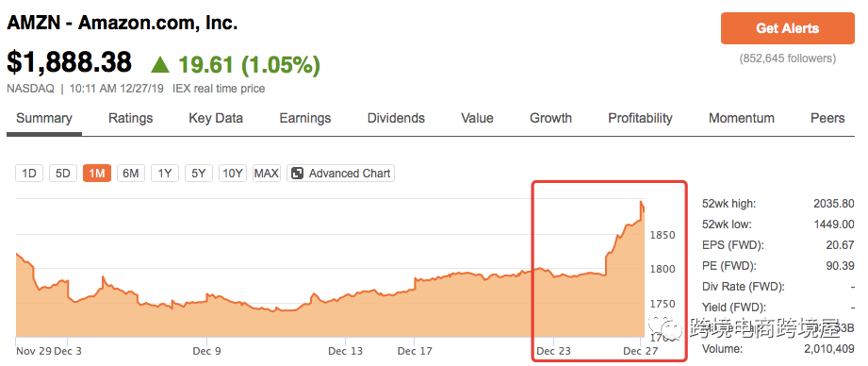
Task: Show MAX chart history
Action: 267,174
